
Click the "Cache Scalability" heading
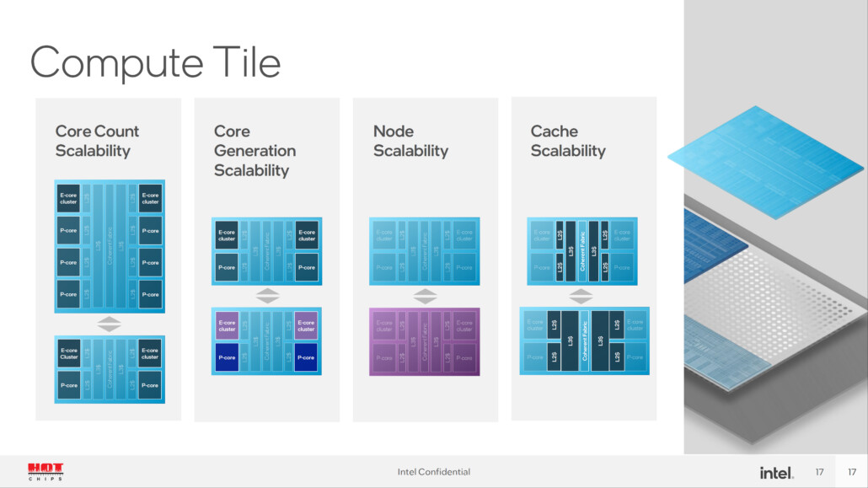pyautogui.click(x=567, y=141)
